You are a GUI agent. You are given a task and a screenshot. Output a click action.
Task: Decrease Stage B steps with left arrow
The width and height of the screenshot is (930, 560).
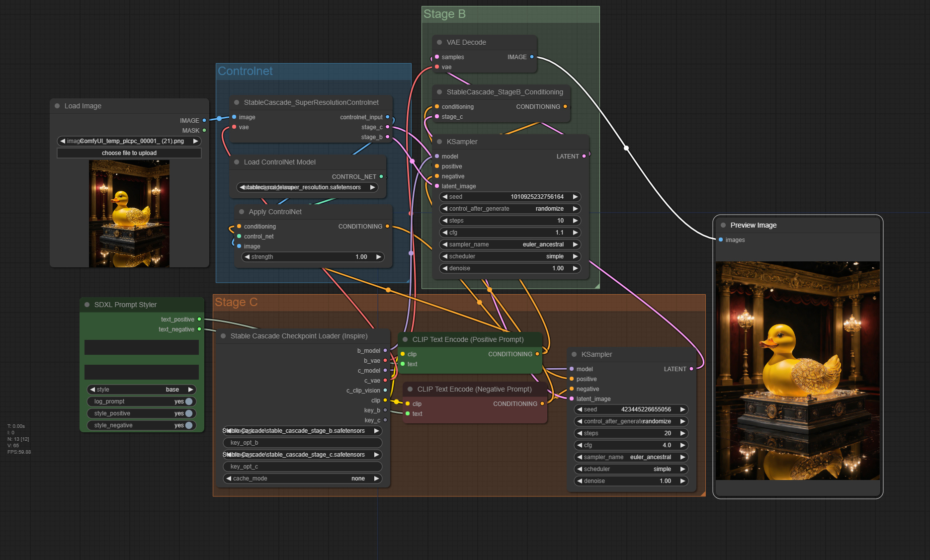[x=445, y=221]
